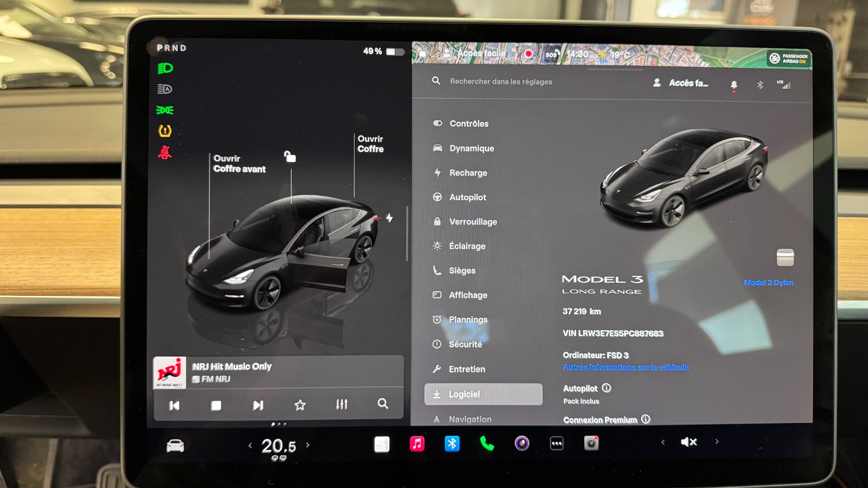Toggle the door lock icon above car
Viewport: 868px width, 488px height.
290,156
